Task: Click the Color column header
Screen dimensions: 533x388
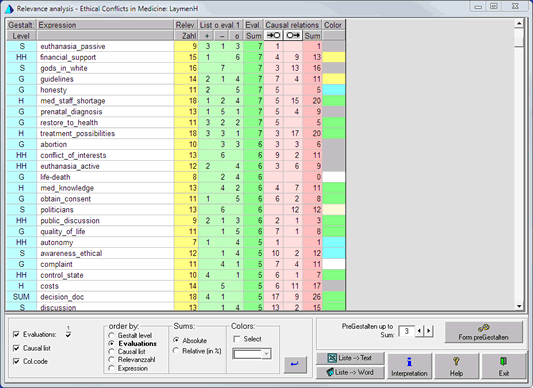Action: 333,25
